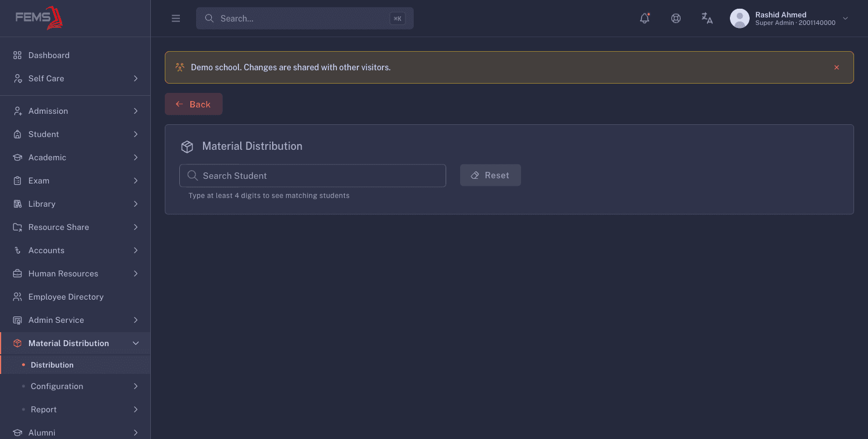
Task: Click the Dashboard grid icon
Action: (x=17, y=55)
